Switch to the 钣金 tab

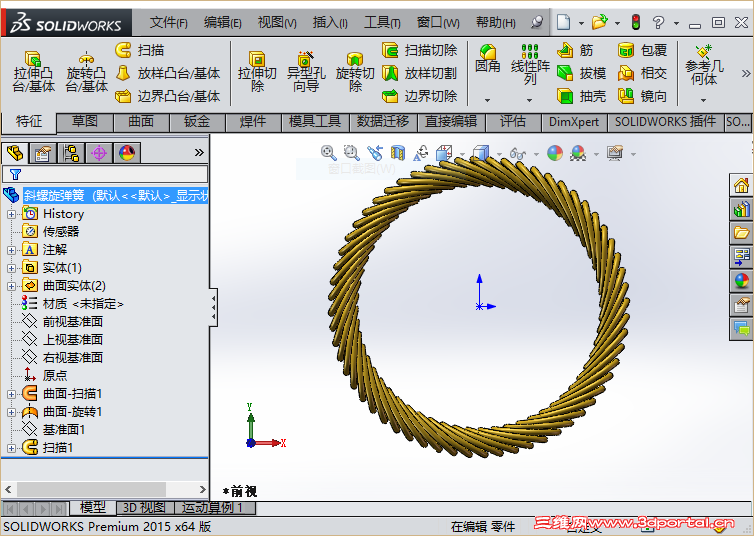pyautogui.click(x=197, y=122)
